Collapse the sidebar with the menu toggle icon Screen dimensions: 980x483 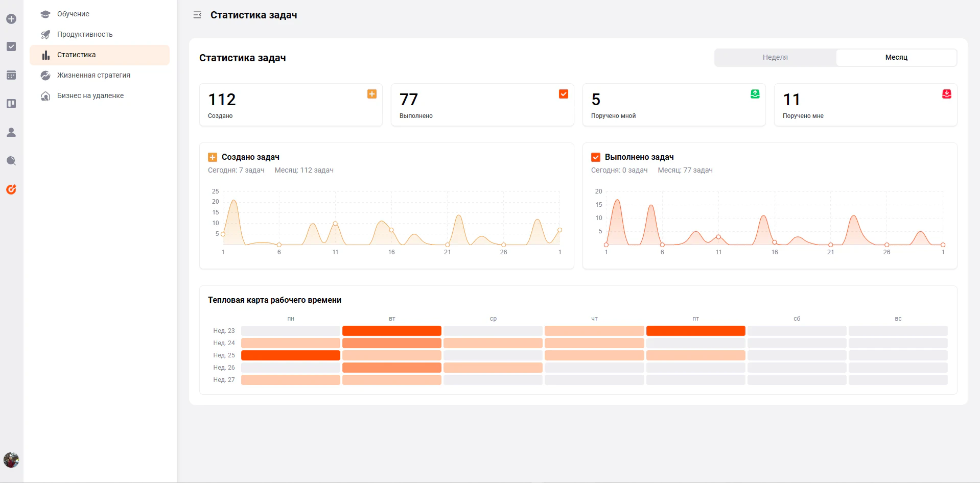click(197, 15)
